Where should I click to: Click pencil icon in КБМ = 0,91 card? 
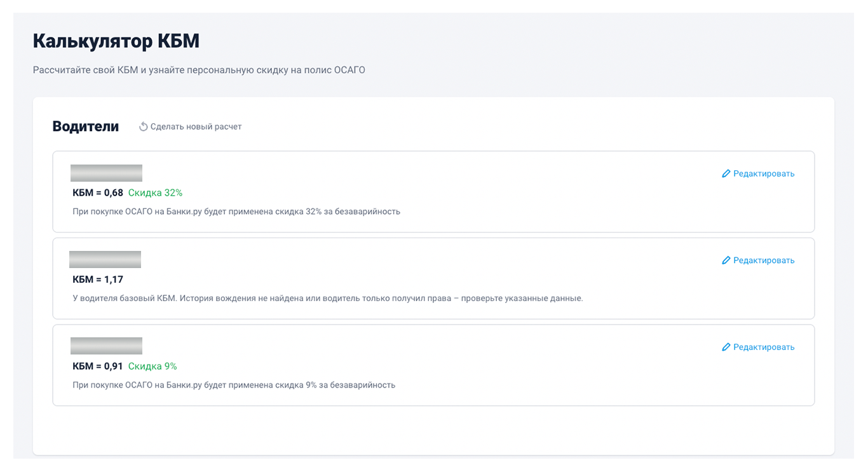pyautogui.click(x=726, y=347)
